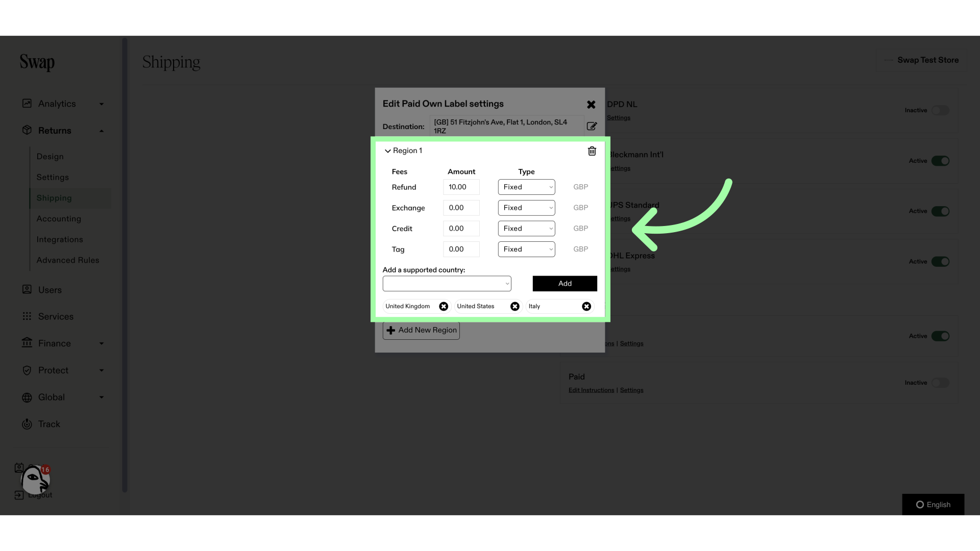Toggle the UPS Standard carrier switch
The image size is (980, 551).
pyautogui.click(x=940, y=211)
